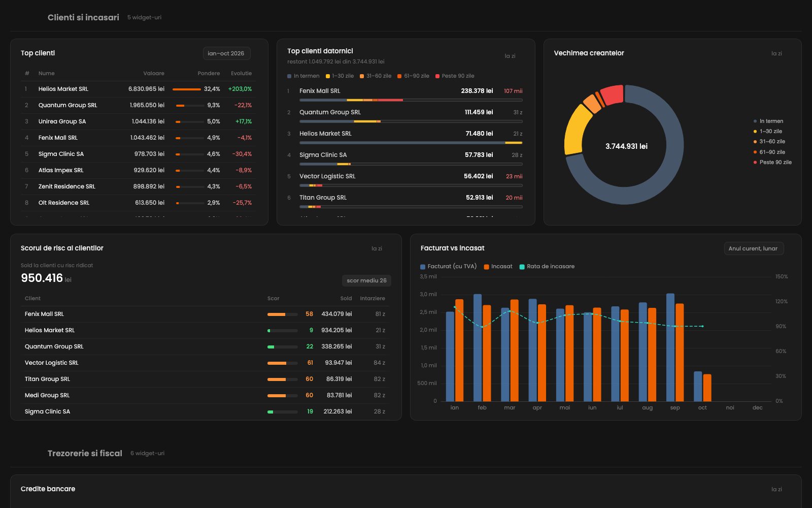
Task: Click la zi label in Top clienti datornici
Action: (x=510, y=56)
